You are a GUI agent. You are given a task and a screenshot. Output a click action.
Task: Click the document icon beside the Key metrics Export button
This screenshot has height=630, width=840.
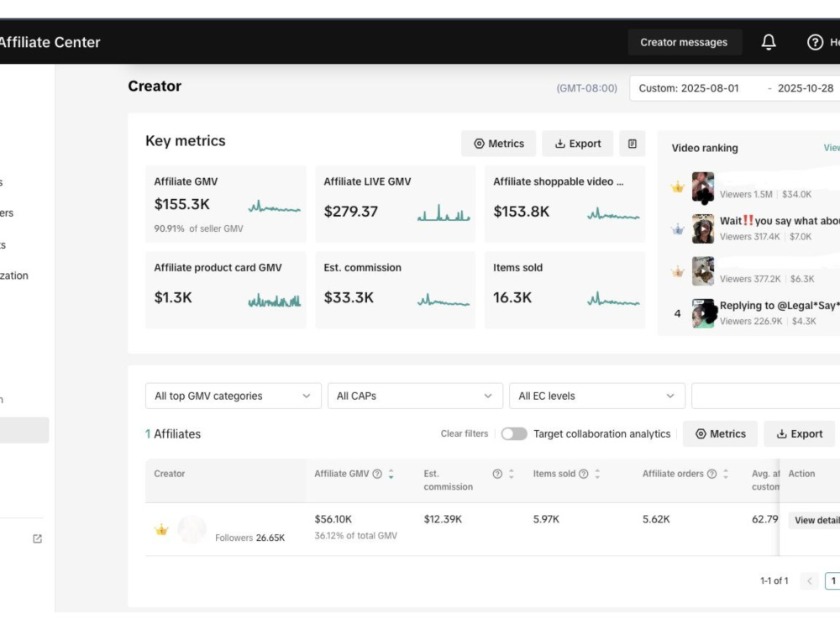633,144
